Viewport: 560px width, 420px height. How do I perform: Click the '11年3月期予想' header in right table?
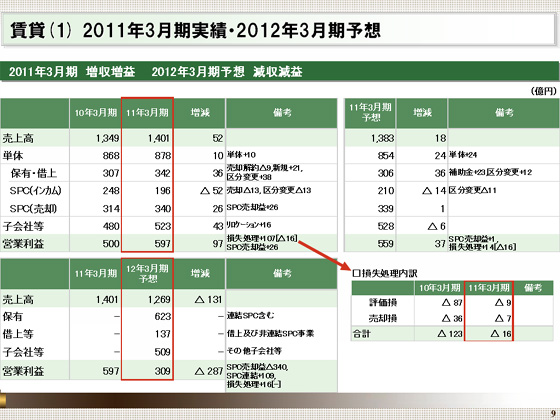tap(370, 112)
